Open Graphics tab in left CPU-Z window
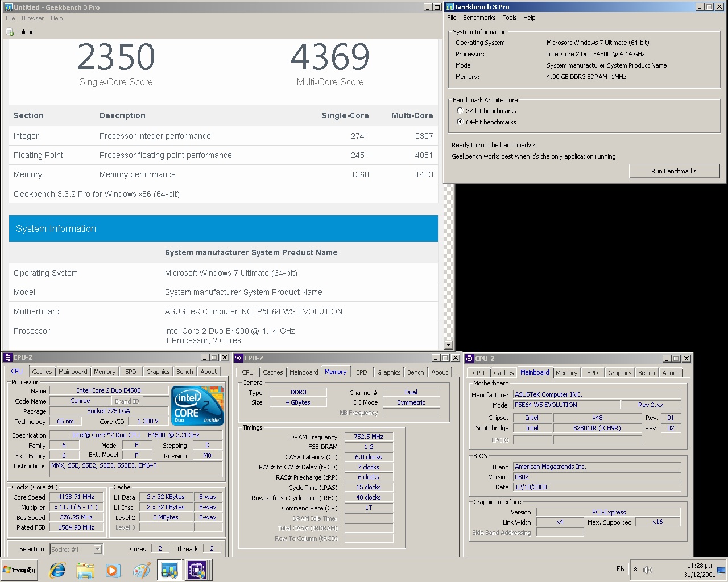The width and height of the screenshot is (728, 582). click(158, 372)
